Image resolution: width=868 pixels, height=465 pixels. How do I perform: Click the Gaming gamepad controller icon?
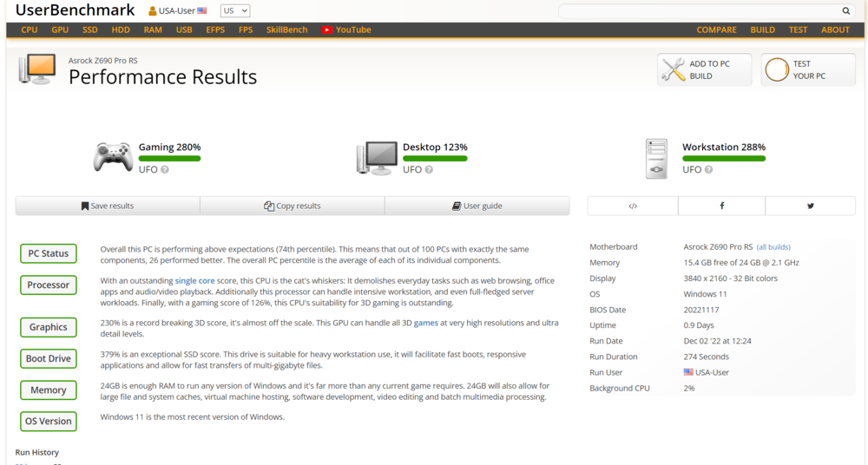click(113, 157)
